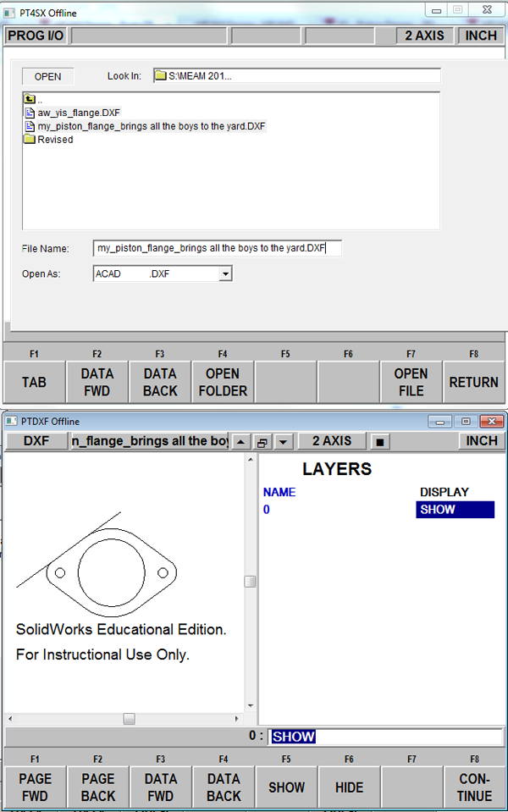Screen dimensions: 508x812
Task: Expand the Open As ACAD .DXF dropdown
Action: pos(224,273)
